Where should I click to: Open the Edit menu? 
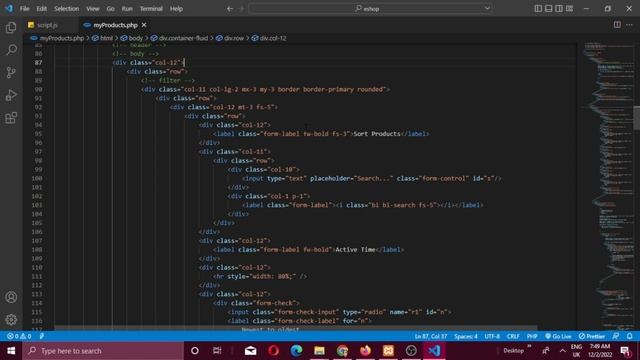pyautogui.click(x=41, y=9)
